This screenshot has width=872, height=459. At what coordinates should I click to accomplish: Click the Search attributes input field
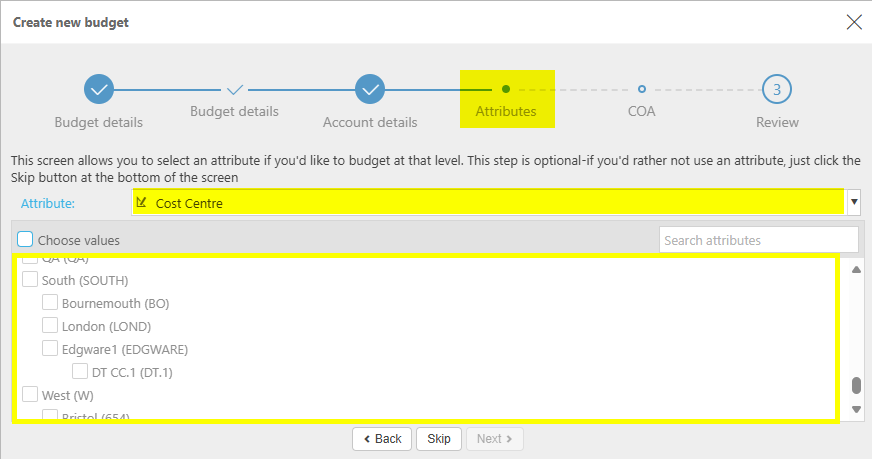point(758,240)
